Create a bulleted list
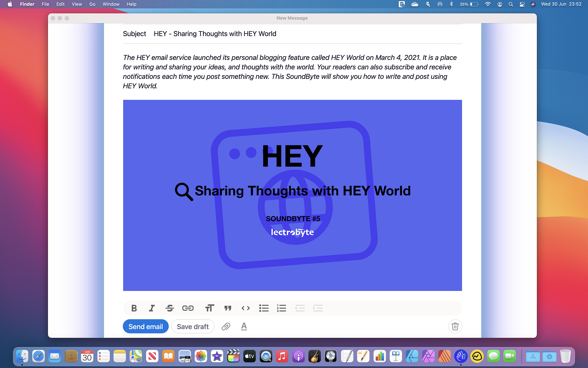Screen dimensions: 588x368 pos(264,308)
